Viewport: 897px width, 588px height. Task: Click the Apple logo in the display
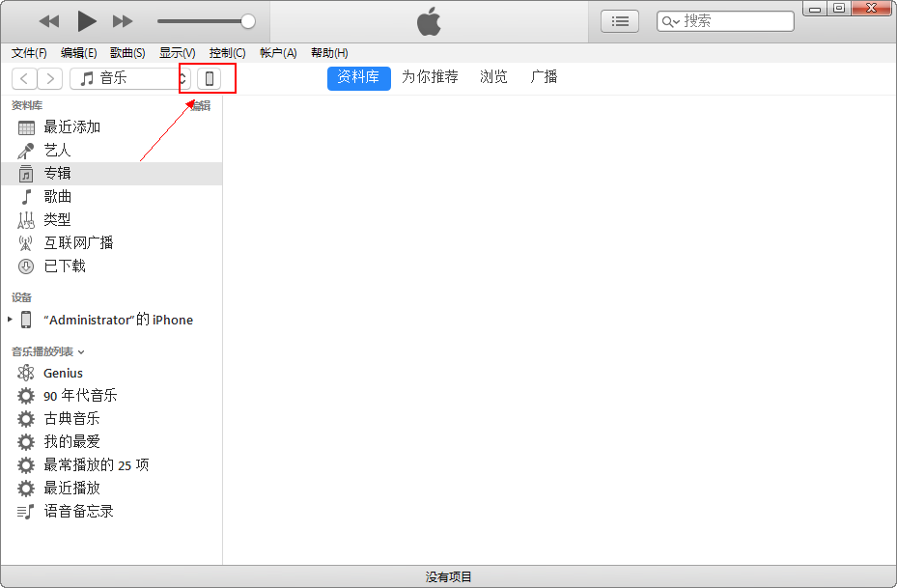coord(429,22)
